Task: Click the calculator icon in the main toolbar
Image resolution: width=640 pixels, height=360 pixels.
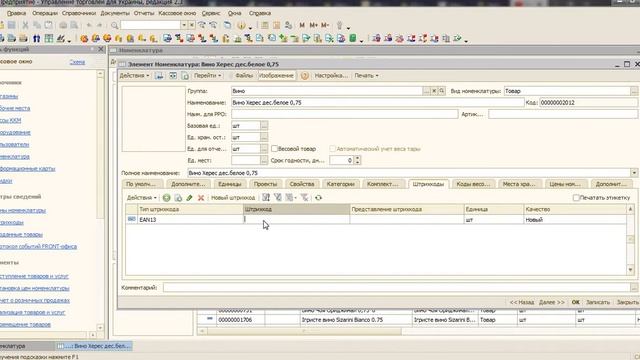Action: [x=265, y=25]
